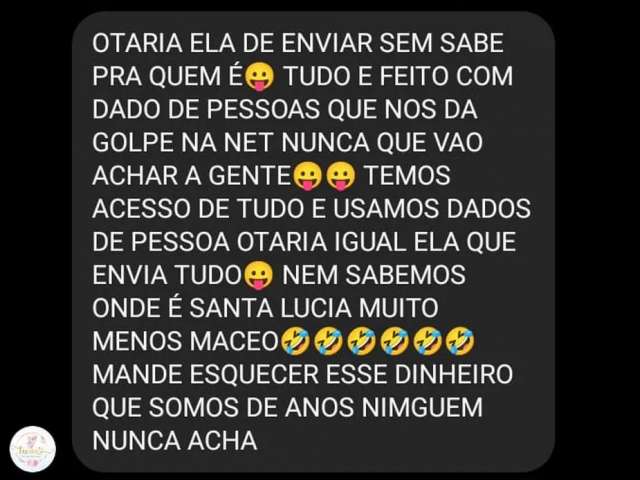Image resolution: width=640 pixels, height=480 pixels.
Task: Click the first laughing emoji after "MENOS MACEO"
Action: [296, 341]
